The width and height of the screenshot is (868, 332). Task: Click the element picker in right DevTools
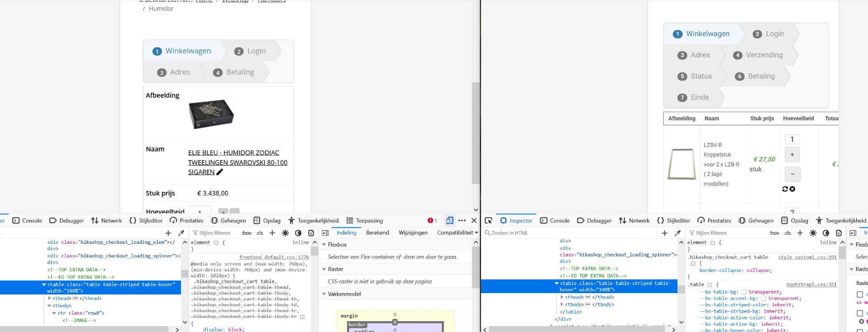488,221
